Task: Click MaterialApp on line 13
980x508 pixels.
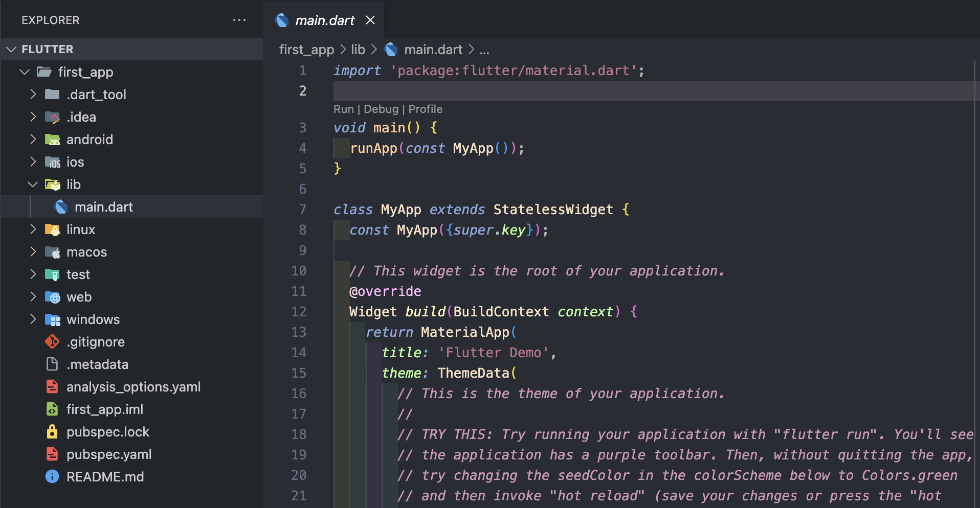Action: 465,332
